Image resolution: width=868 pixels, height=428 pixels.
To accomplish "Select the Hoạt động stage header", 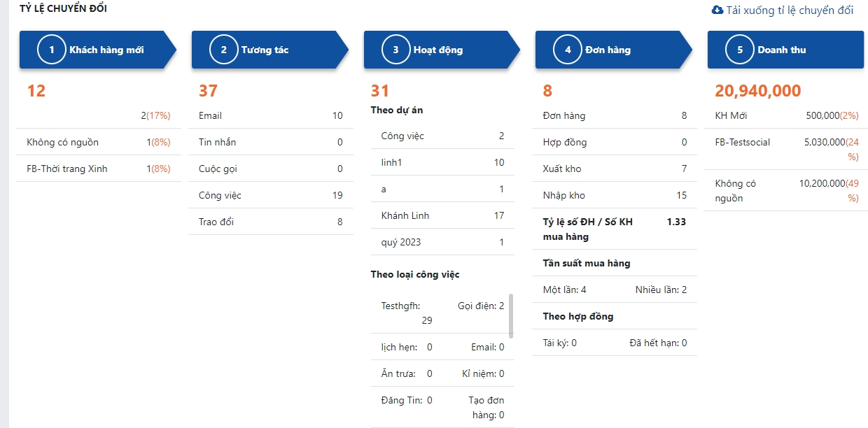I will pos(438,50).
